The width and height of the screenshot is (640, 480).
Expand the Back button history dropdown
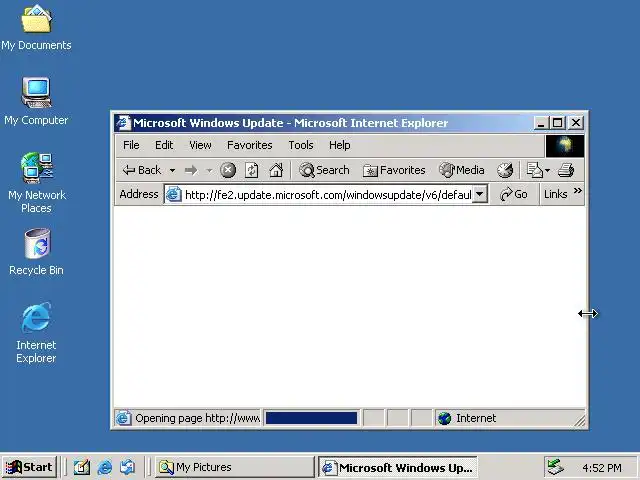(x=173, y=170)
